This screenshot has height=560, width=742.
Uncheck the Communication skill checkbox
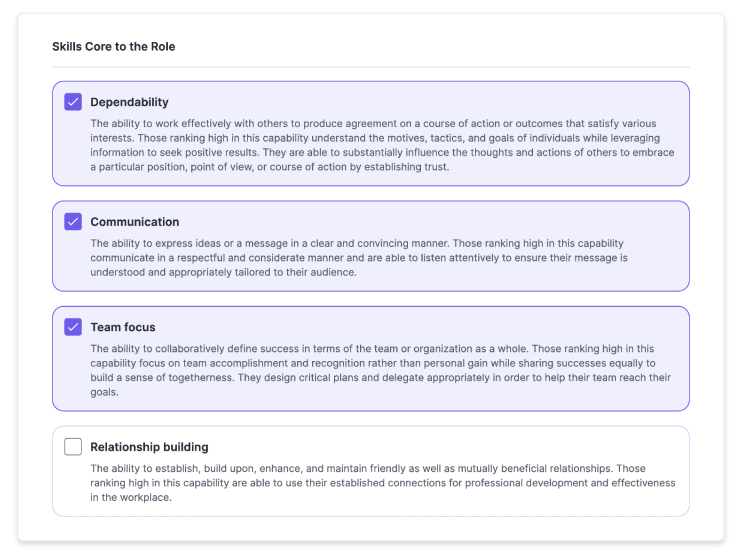pos(73,222)
